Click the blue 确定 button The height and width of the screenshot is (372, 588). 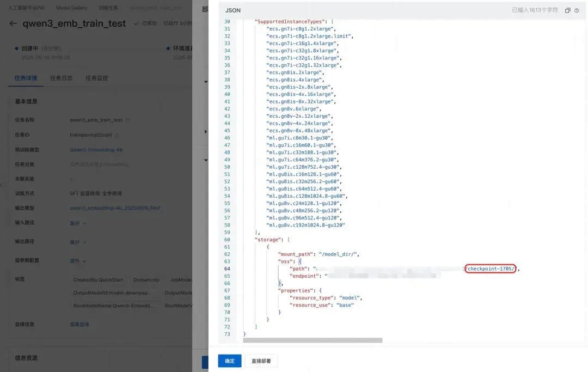[x=230, y=361]
